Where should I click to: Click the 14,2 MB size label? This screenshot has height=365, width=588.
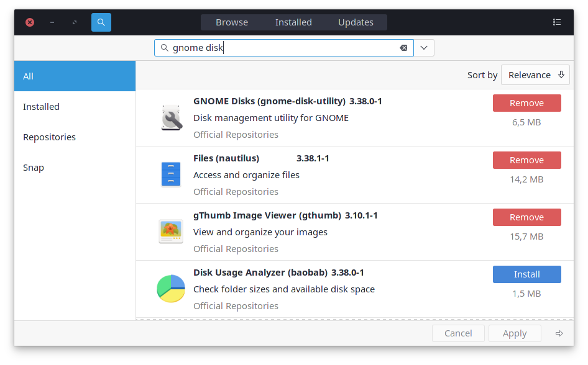click(x=526, y=179)
